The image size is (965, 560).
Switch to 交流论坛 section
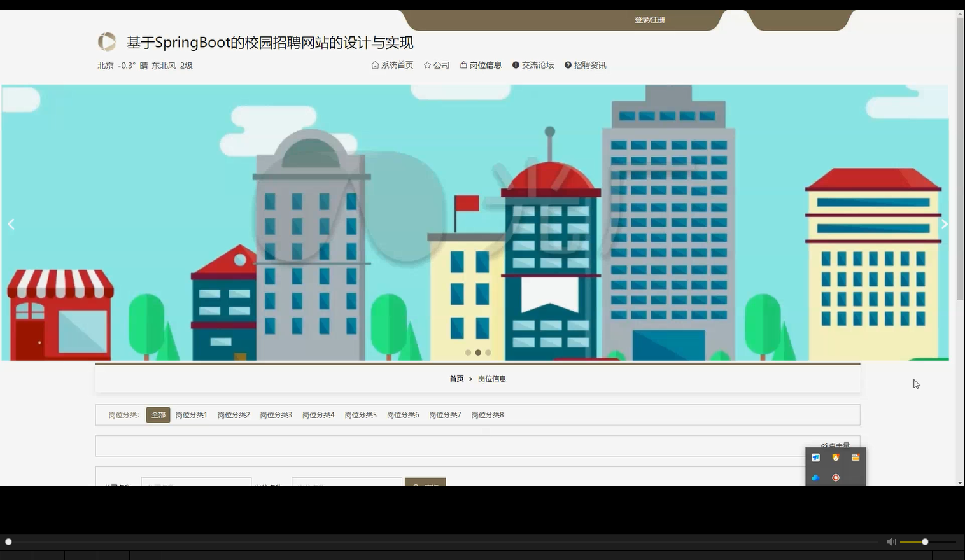coord(537,65)
